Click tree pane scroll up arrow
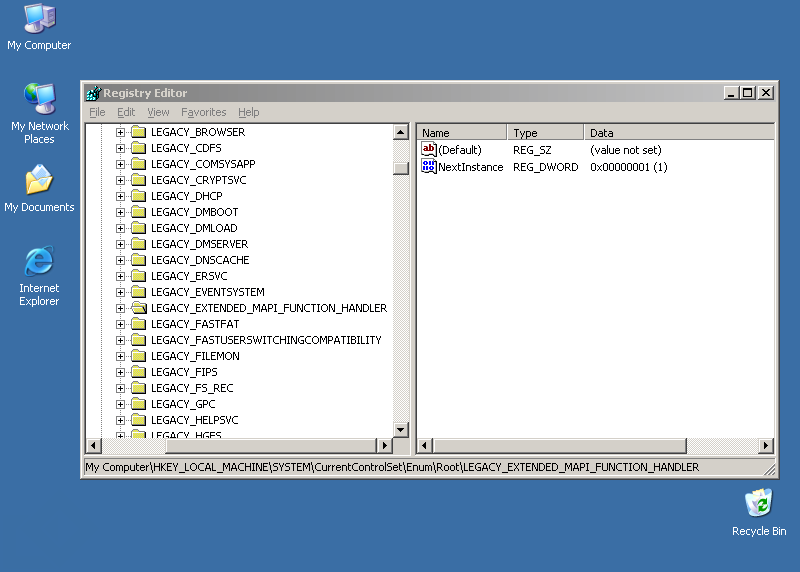 [401, 132]
